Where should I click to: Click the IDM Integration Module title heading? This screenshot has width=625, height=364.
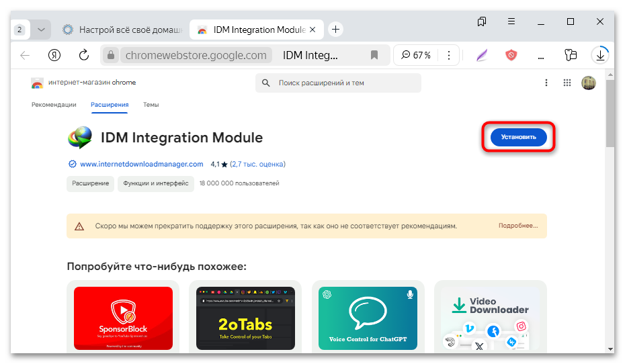click(181, 138)
